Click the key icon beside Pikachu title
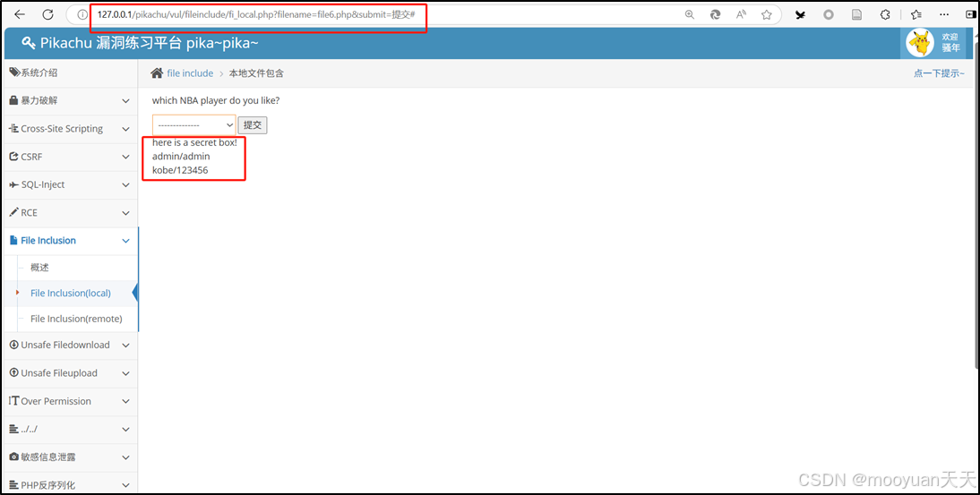The height and width of the screenshot is (495, 980). 28,42
